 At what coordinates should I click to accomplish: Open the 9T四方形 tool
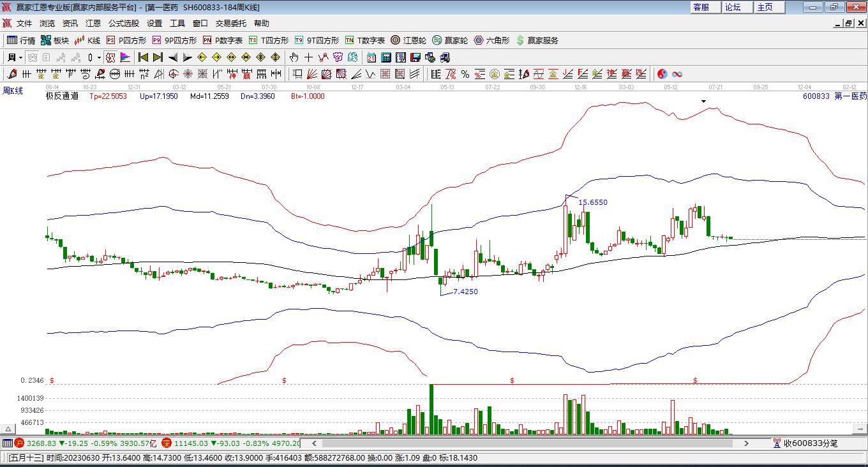pos(317,40)
